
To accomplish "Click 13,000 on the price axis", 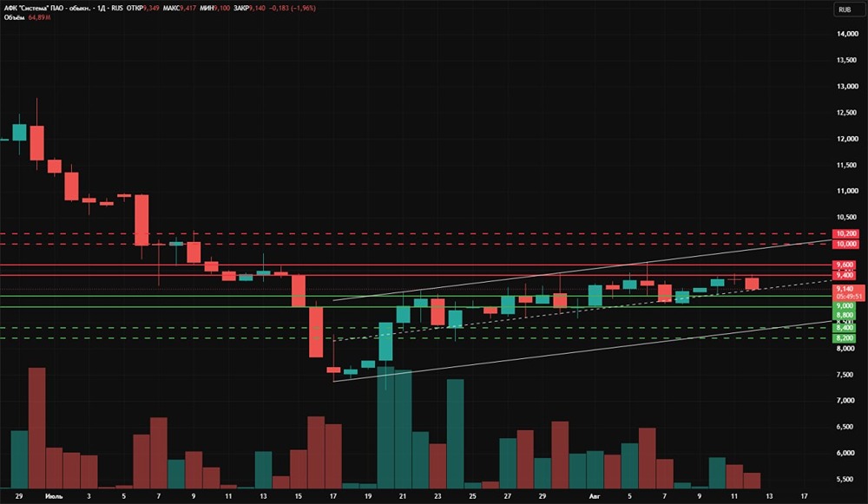I will [847, 86].
